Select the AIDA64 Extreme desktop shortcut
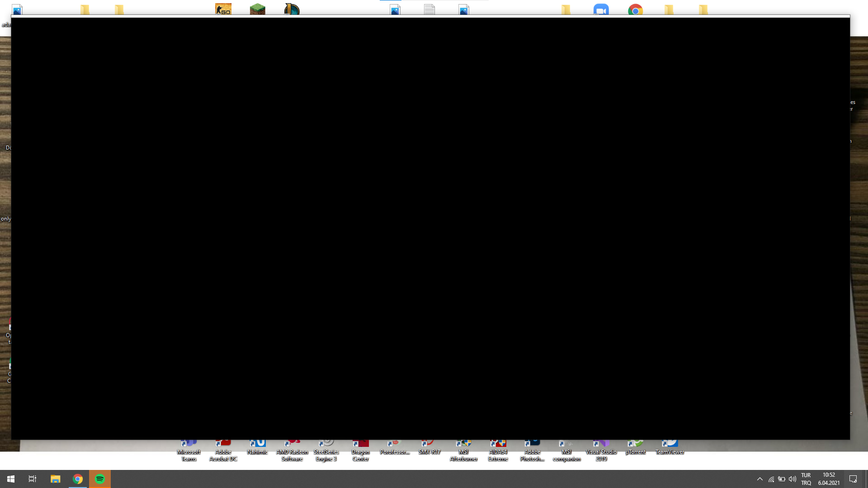 tap(498, 452)
